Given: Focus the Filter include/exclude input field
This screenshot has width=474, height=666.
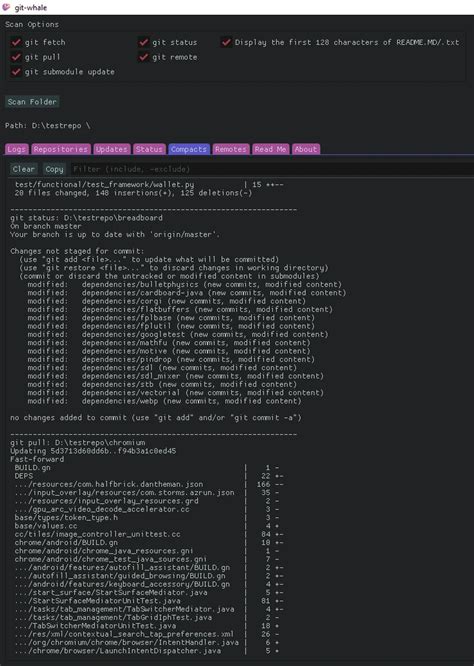Looking at the screenshot, I should 272,169.
